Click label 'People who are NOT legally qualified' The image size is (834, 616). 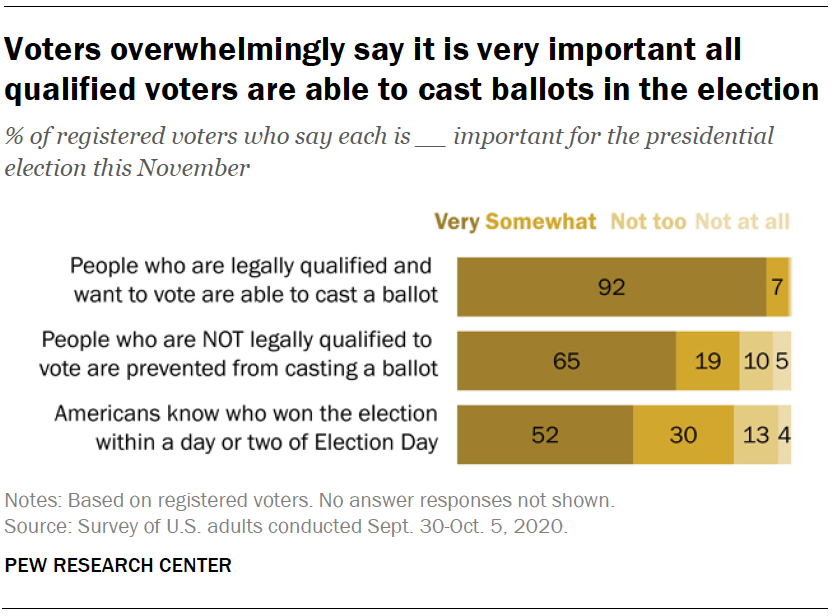point(239,354)
